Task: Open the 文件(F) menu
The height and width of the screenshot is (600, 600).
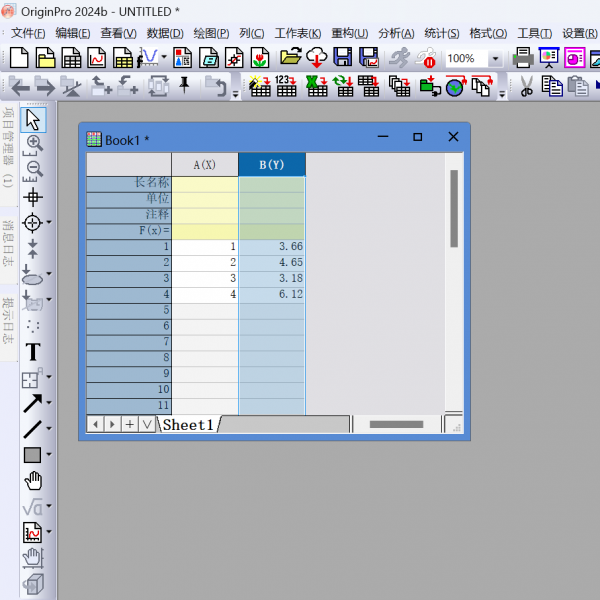Action: coord(28,34)
